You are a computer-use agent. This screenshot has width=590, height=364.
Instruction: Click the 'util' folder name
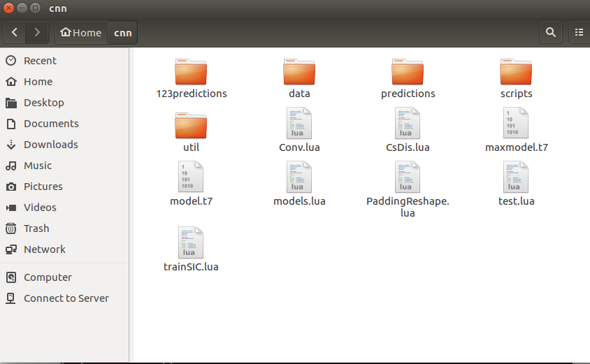click(x=191, y=147)
